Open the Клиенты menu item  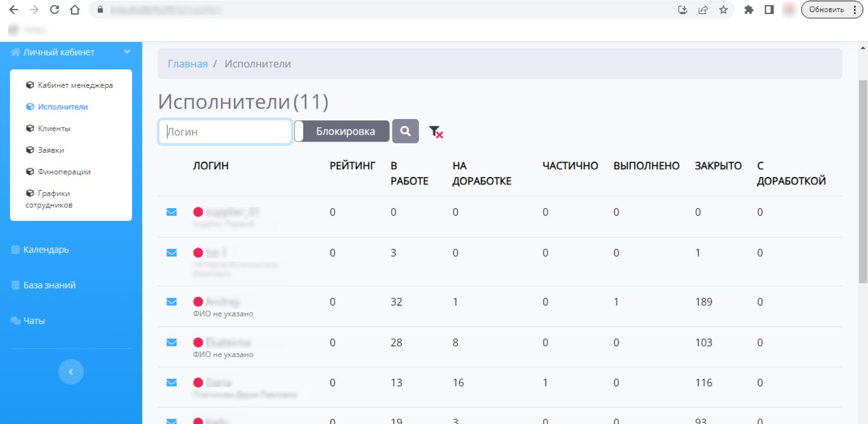[x=54, y=129]
